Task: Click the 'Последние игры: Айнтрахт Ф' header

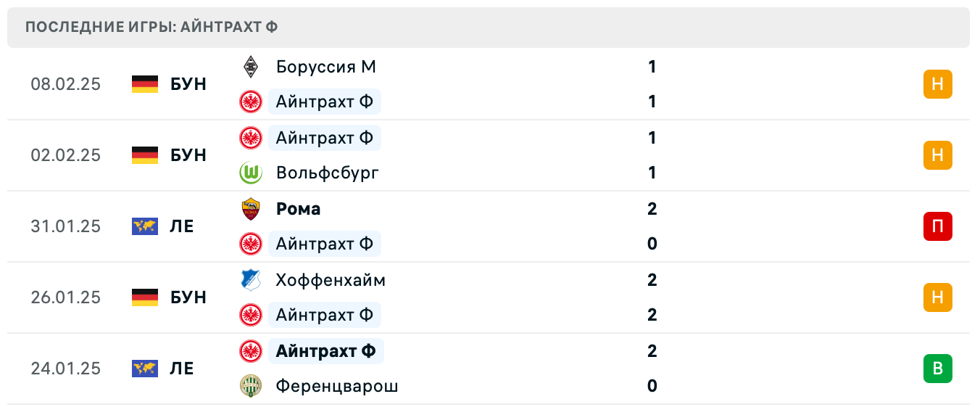Action: tap(151, 28)
